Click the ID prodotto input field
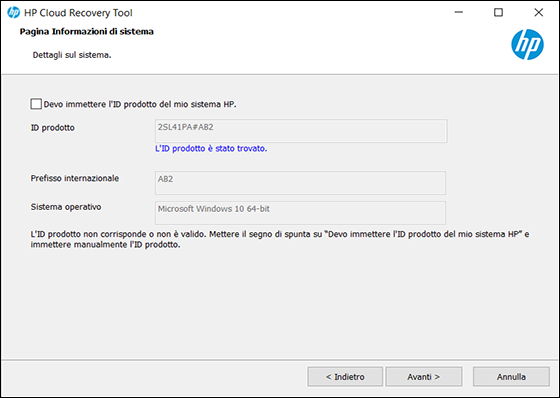Viewport: 560px width, 398px height. tap(301, 131)
